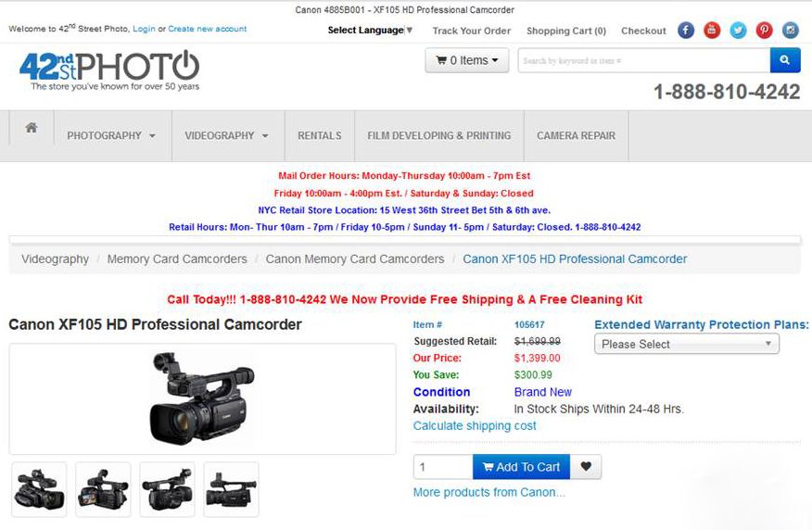Screen dimensions: 812x530
Task: Click the large phone number 1-888-810-4242
Action: point(727,92)
